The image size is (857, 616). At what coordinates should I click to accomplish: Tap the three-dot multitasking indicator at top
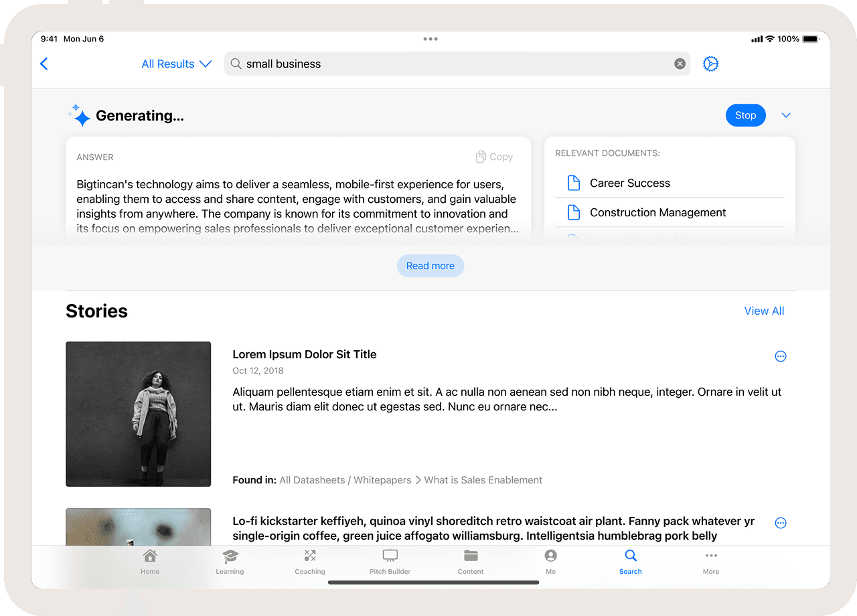click(431, 39)
